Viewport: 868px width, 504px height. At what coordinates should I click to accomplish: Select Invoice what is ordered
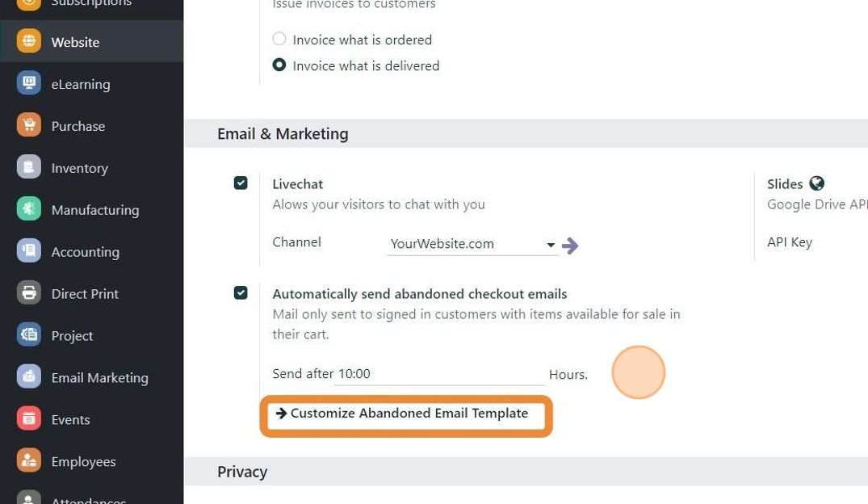tap(279, 40)
